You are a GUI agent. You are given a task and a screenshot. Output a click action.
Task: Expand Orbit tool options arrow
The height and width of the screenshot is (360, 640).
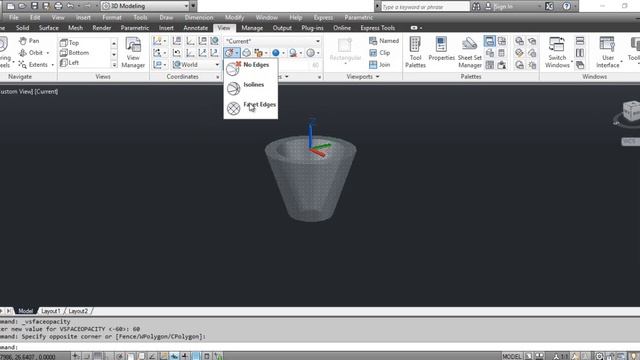(x=48, y=53)
